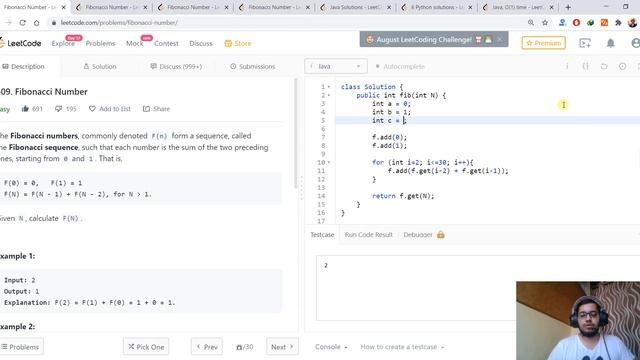
Task: Click the description panel scrollbar
Action: pos(296,134)
